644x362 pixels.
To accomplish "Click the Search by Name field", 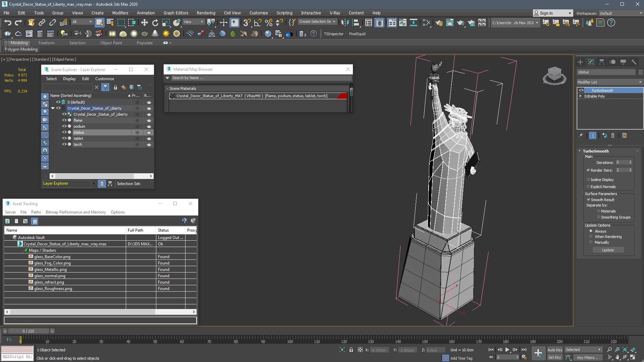I will (x=262, y=78).
